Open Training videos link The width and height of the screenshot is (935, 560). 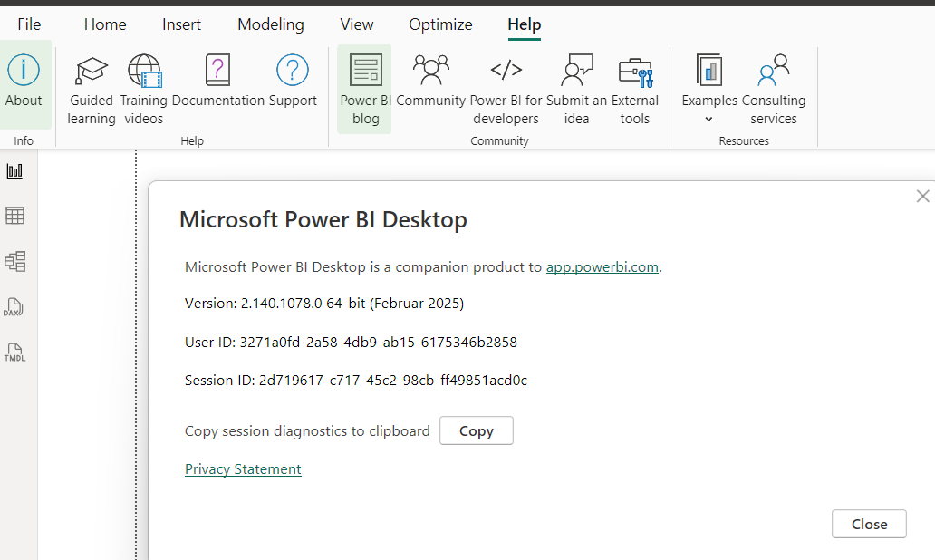144,90
